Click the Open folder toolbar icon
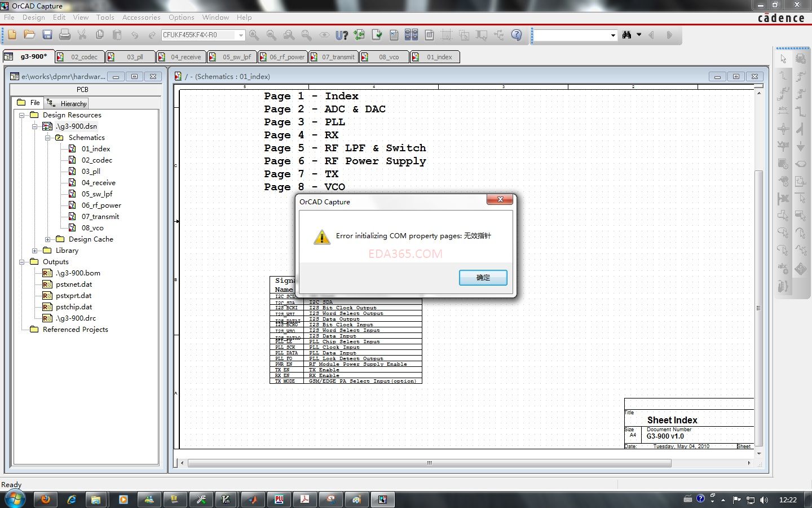Image resolution: width=812 pixels, height=508 pixels. [29, 35]
